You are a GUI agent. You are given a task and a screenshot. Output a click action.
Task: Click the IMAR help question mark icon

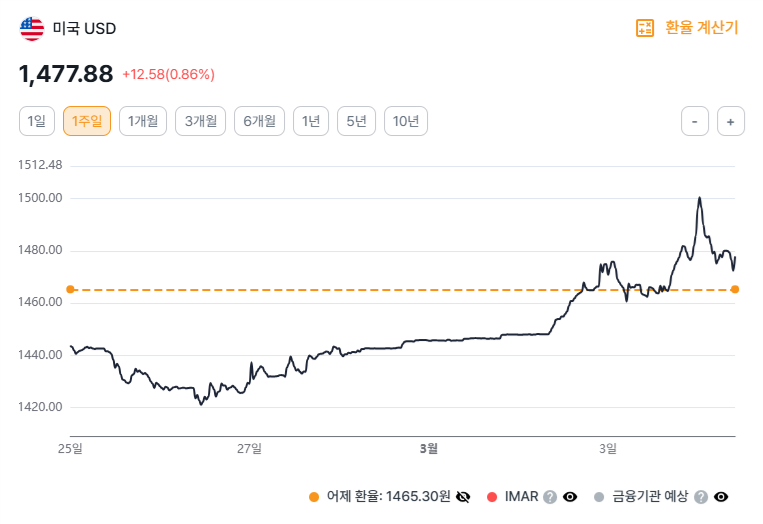pos(550,497)
